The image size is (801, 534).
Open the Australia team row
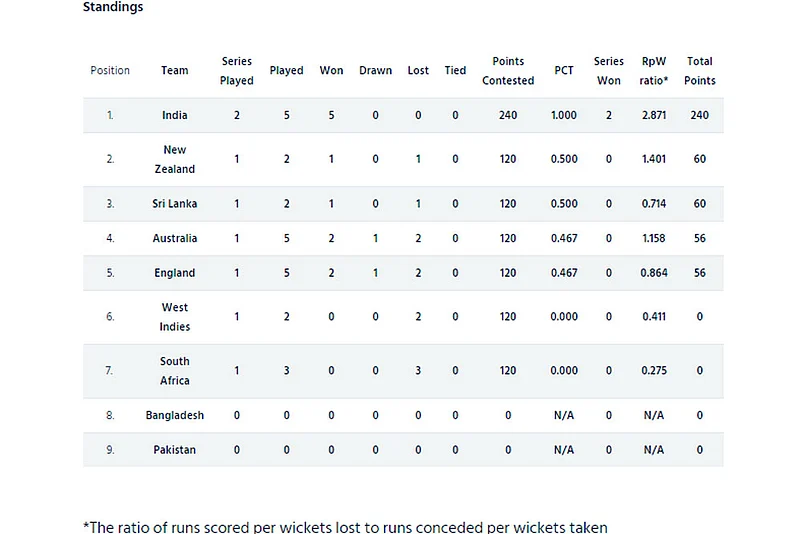(175, 239)
